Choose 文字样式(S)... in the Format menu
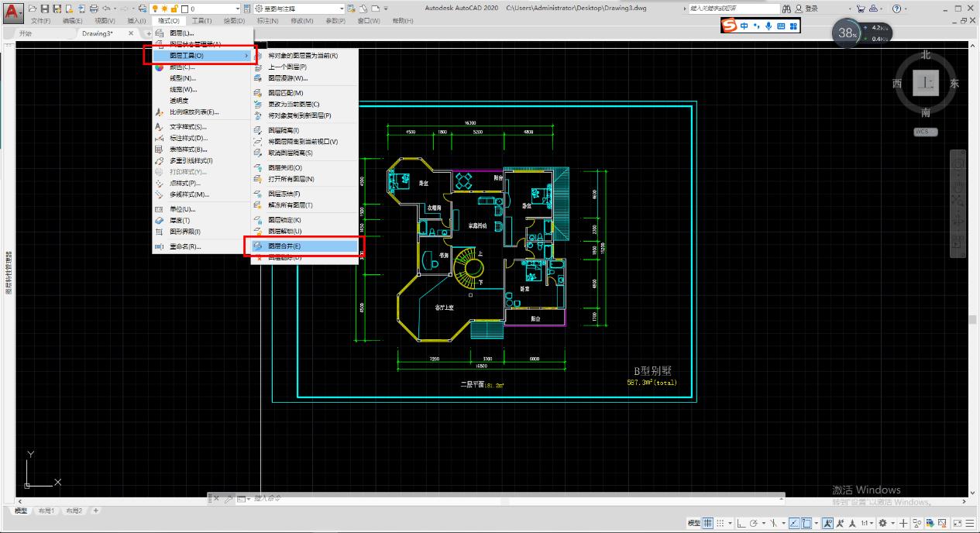The image size is (980, 533). [188, 126]
